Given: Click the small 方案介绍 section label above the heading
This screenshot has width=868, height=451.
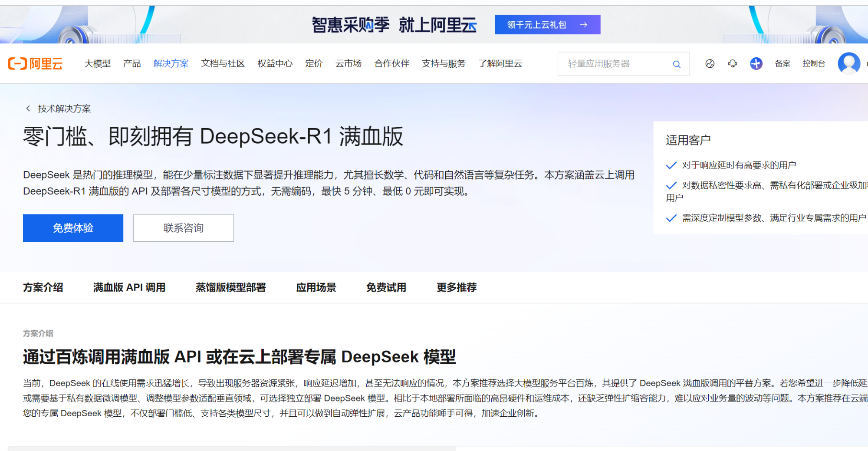Looking at the screenshot, I should click(x=38, y=333).
